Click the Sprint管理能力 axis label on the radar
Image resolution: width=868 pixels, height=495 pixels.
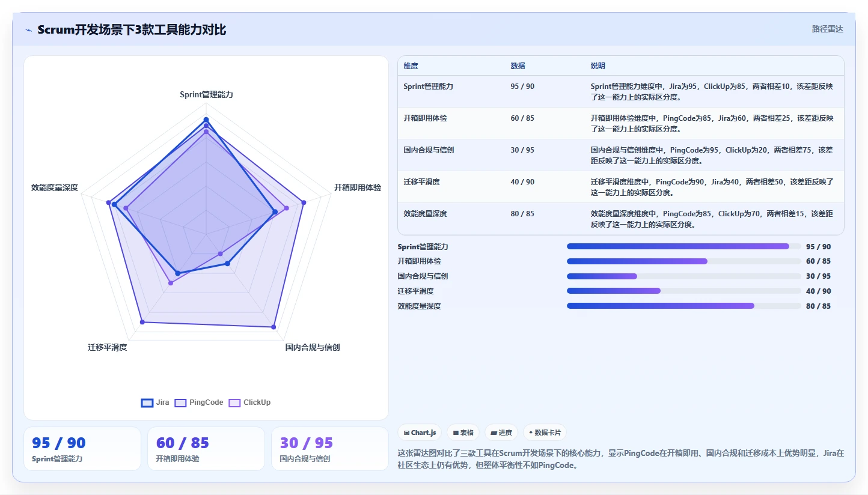coord(206,95)
